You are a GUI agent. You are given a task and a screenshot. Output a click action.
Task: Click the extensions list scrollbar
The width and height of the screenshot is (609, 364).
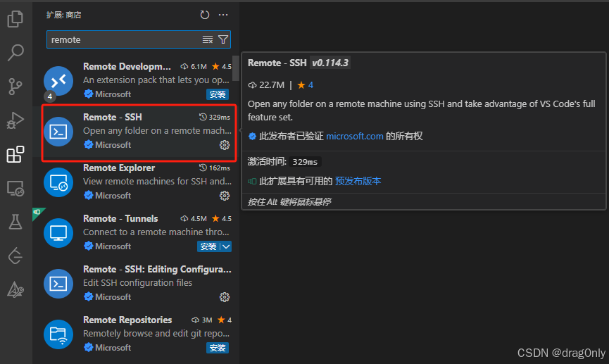pyautogui.click(x=236, y=68)
